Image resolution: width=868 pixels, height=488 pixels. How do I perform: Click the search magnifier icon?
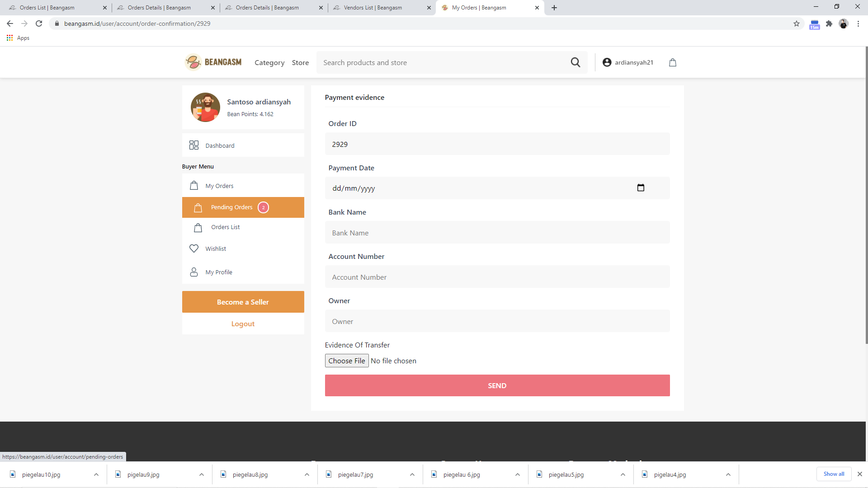point(576,62)
